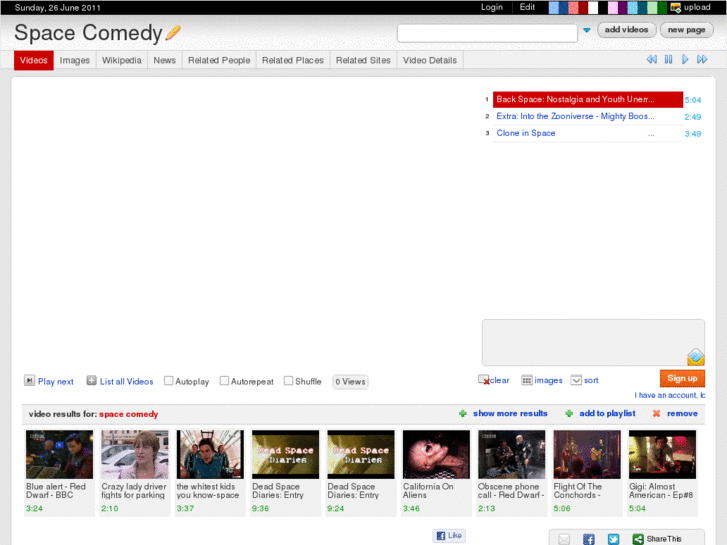
Task: Click the Play next icon
Action: (x=29, y=380)
